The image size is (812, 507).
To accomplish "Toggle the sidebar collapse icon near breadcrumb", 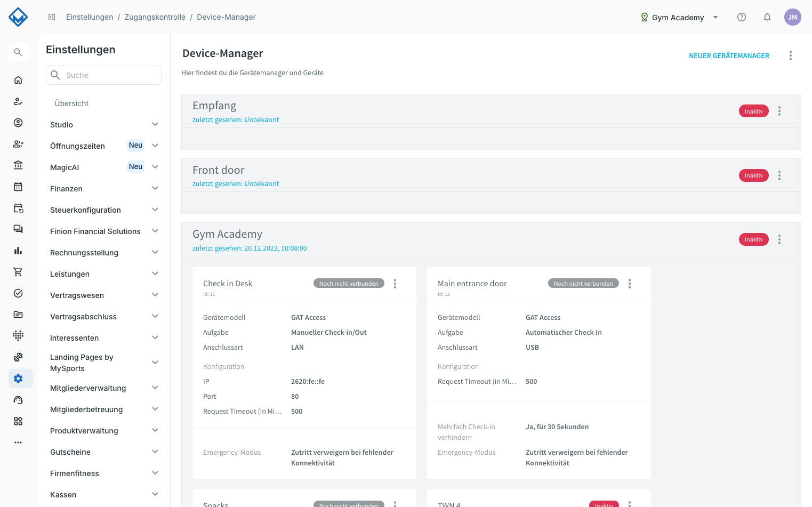I will point(52,17).
